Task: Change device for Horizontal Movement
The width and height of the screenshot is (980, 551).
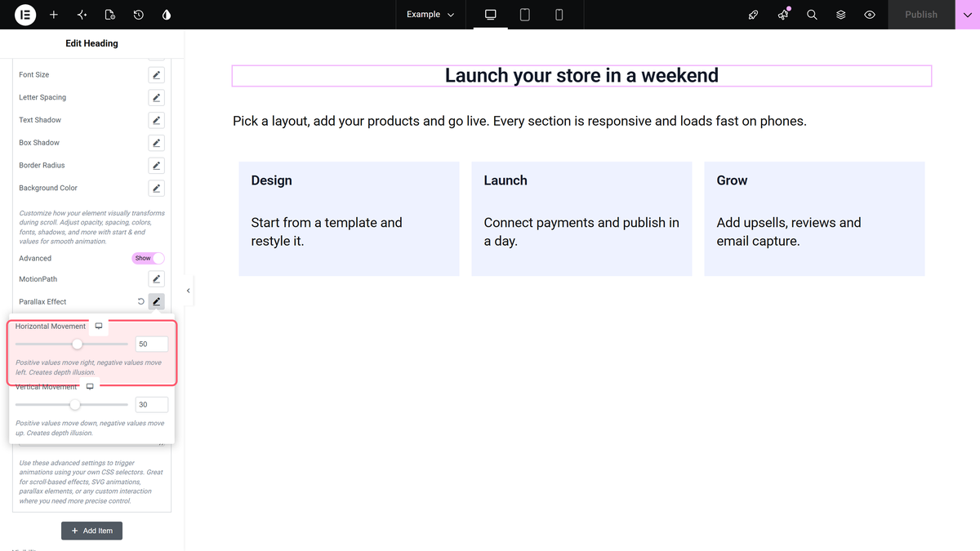Action: click(99, 326)
